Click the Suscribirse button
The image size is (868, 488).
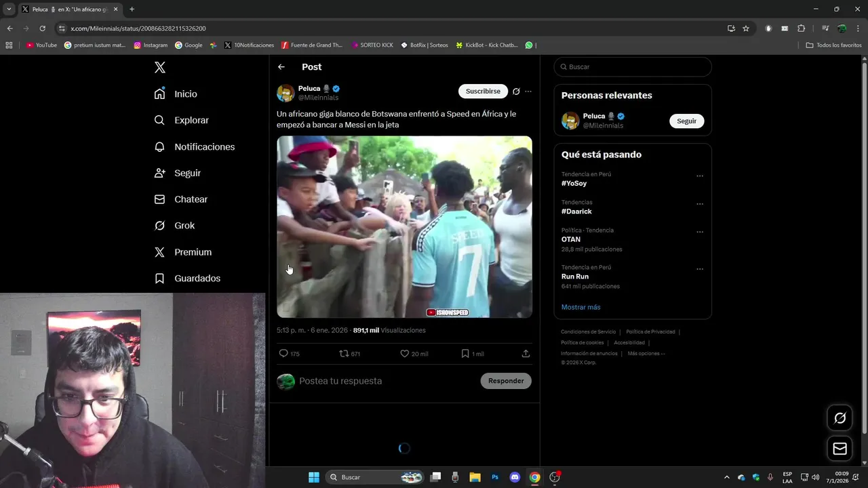[483, 91]
